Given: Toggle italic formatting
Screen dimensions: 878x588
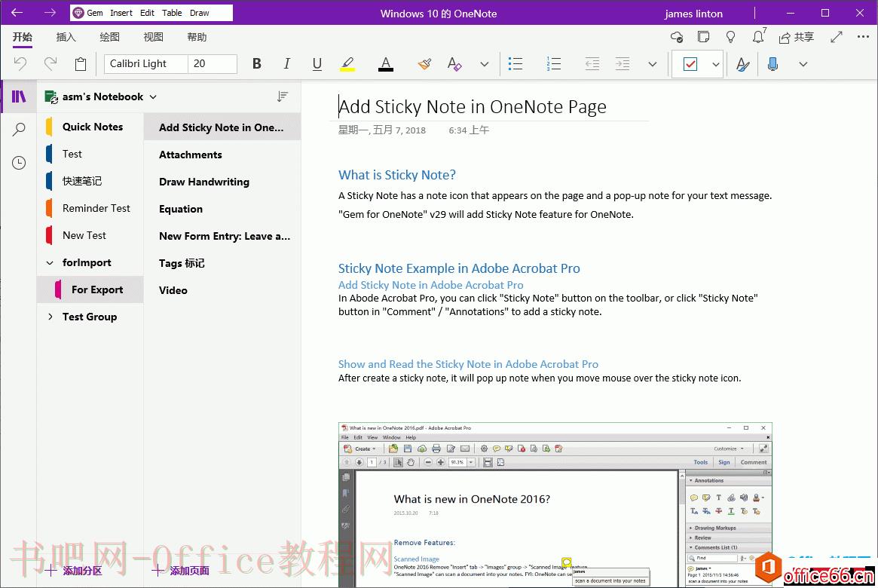Looking at the screenshot, I should (x=286, y=64).
